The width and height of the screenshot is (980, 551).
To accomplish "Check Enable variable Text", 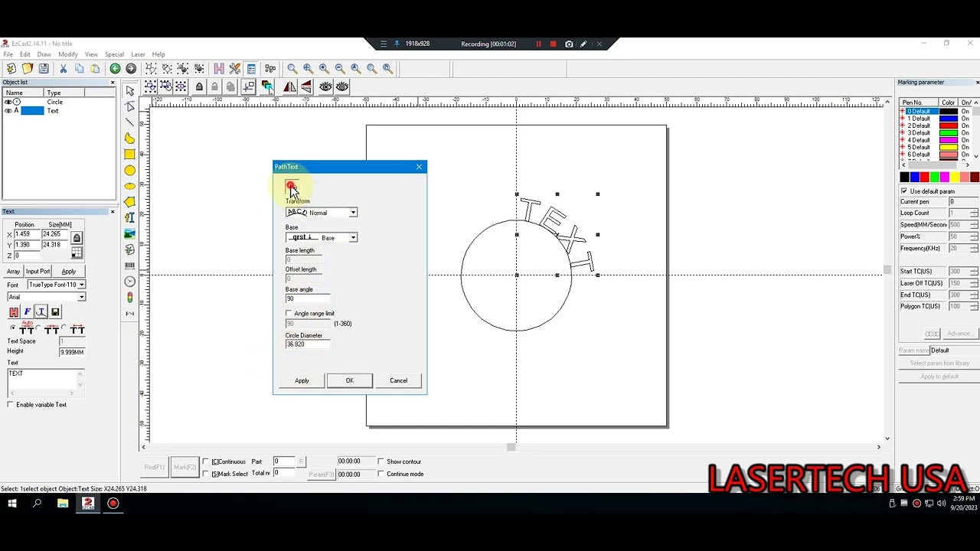I will pos(11,405).
